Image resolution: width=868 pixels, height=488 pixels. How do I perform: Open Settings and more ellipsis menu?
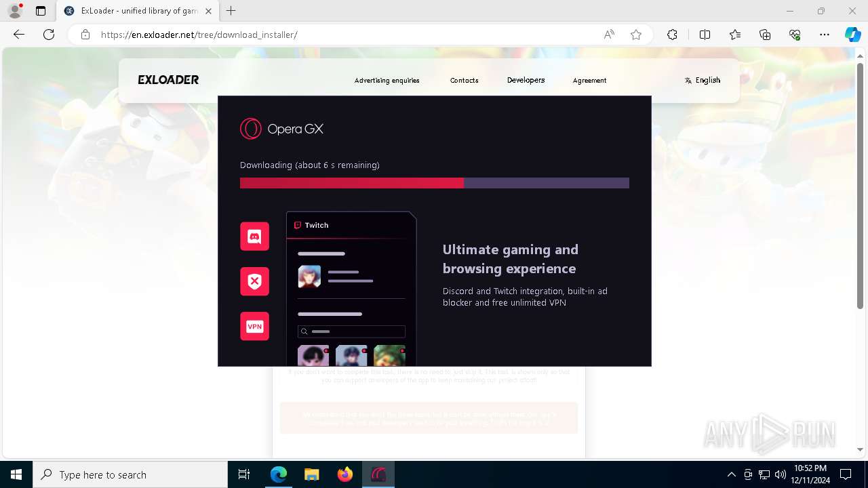click(x=825, y=35)
